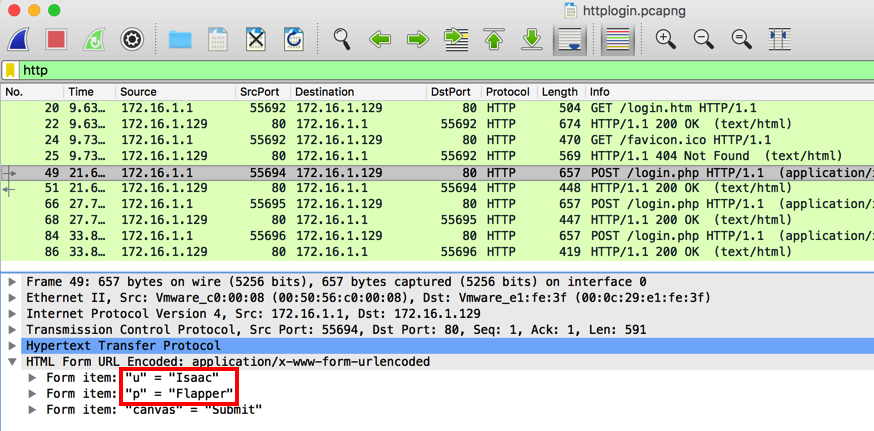Expand Internet Protocol Version 4 section

coord(12,314)
